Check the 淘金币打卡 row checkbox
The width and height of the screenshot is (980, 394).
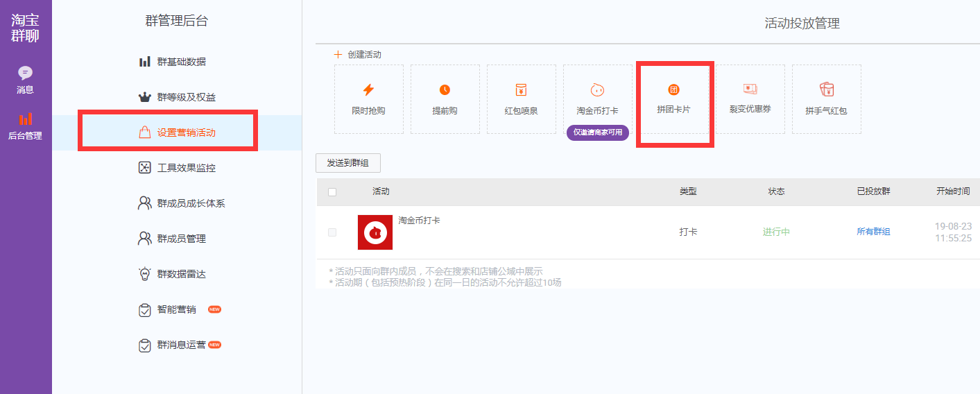[332, 232]
